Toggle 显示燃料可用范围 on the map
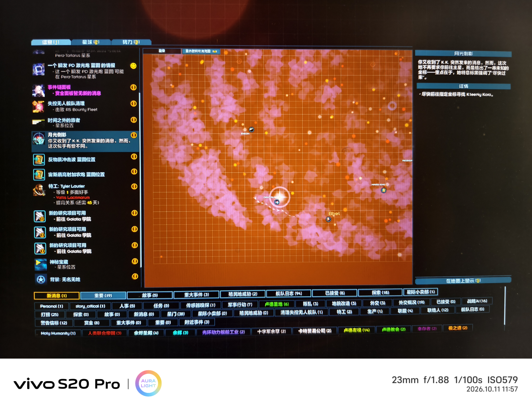532x409 pixels. [x=201, y=51]
